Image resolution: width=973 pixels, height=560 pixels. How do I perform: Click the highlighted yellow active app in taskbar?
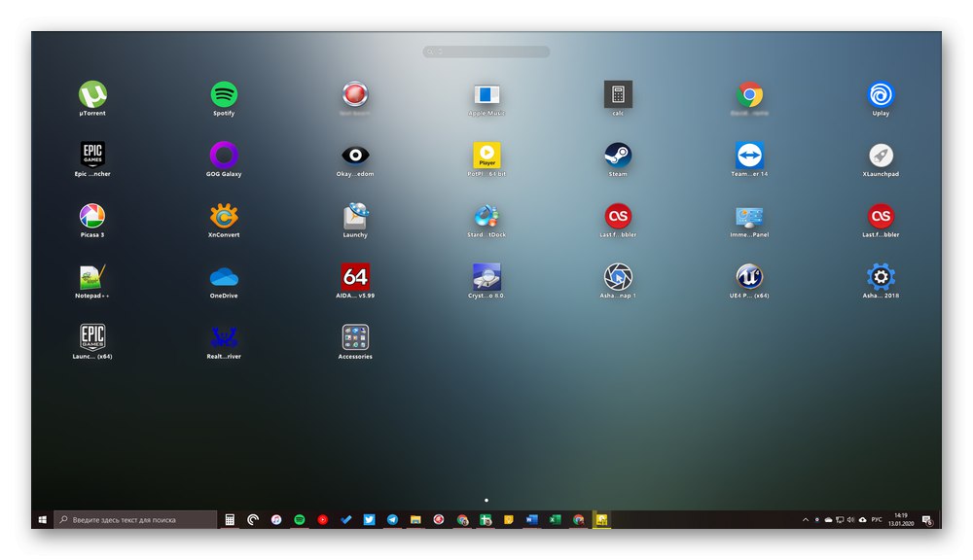601,520
